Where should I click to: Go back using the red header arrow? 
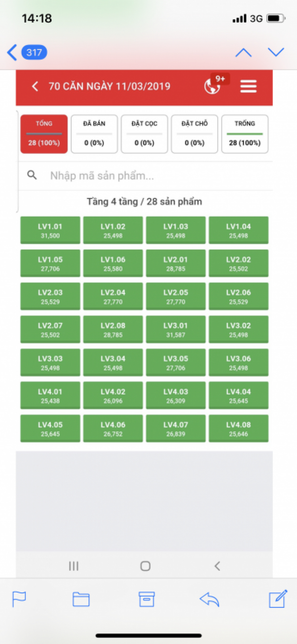click(35, 86)
